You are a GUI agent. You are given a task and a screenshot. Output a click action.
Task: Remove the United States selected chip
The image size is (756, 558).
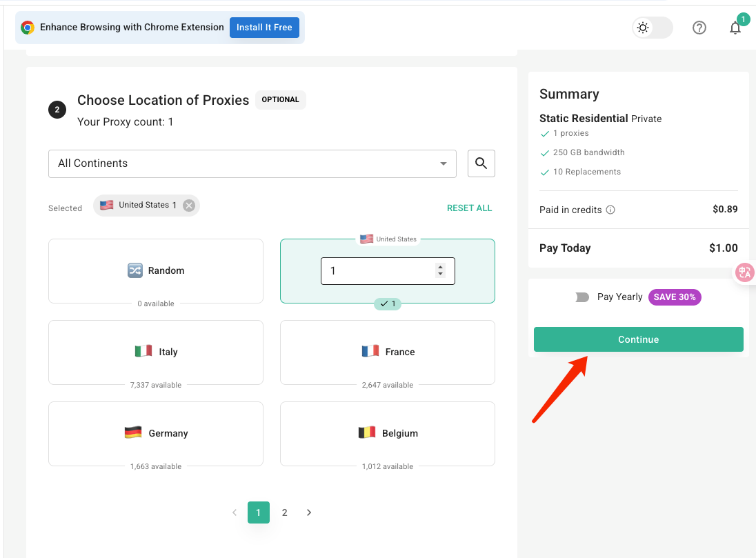[x=189, y=206]
